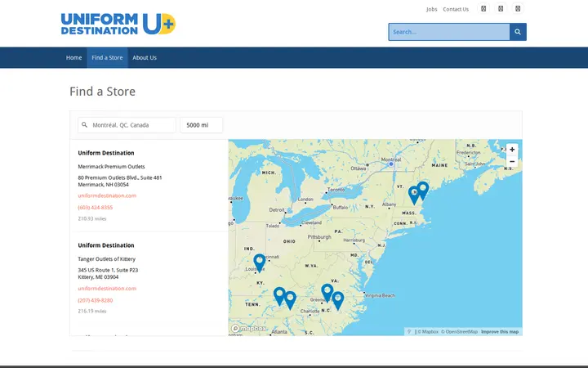Open the Jobs link
Viewport: 588px width, 368px height.
(432, 9)
